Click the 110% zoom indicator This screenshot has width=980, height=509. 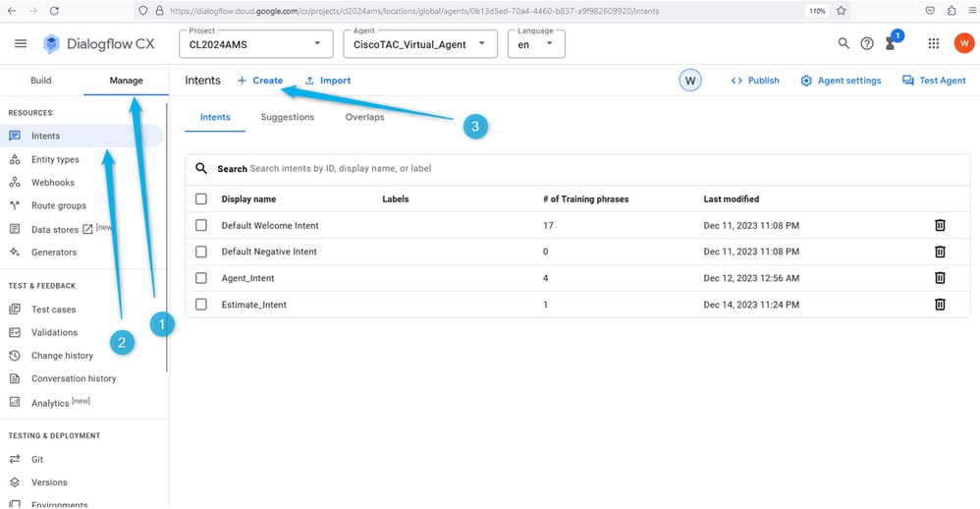pos(818,11)
